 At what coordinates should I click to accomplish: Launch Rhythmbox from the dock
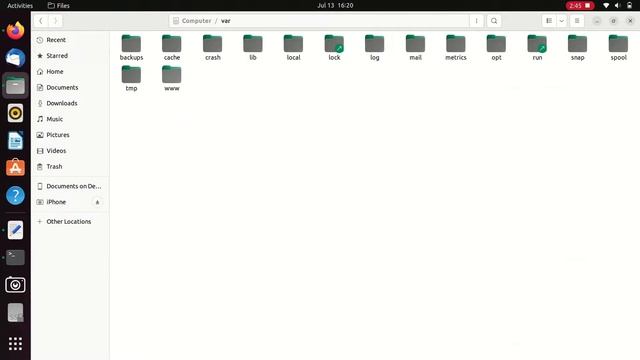(16, 113)
